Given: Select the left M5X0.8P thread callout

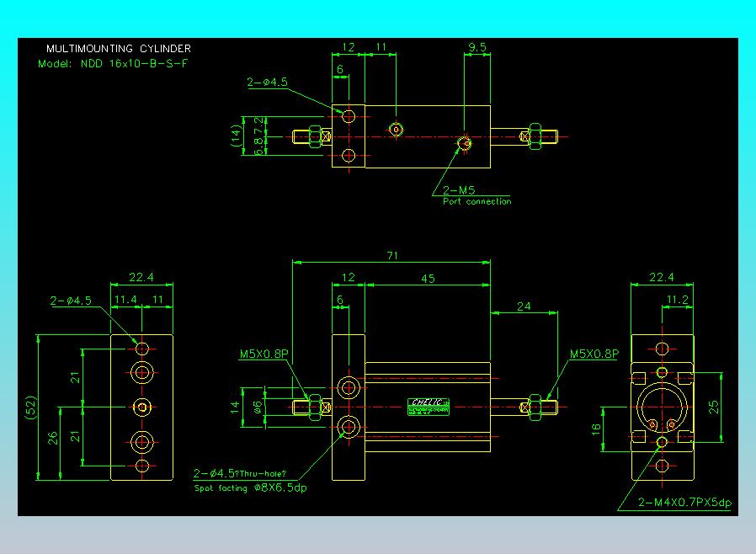Looking at the screenshot, I should 264,354.
